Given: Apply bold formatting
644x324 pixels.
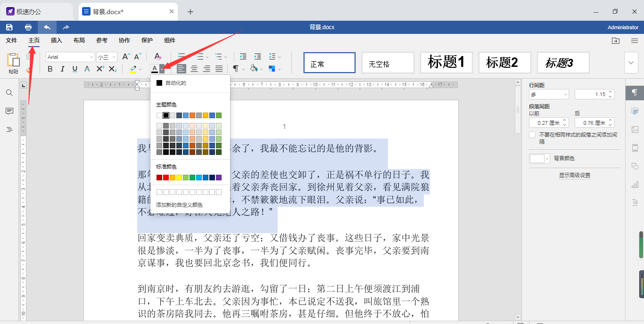Looking at the screenshot, I should (x=50, y=69).
